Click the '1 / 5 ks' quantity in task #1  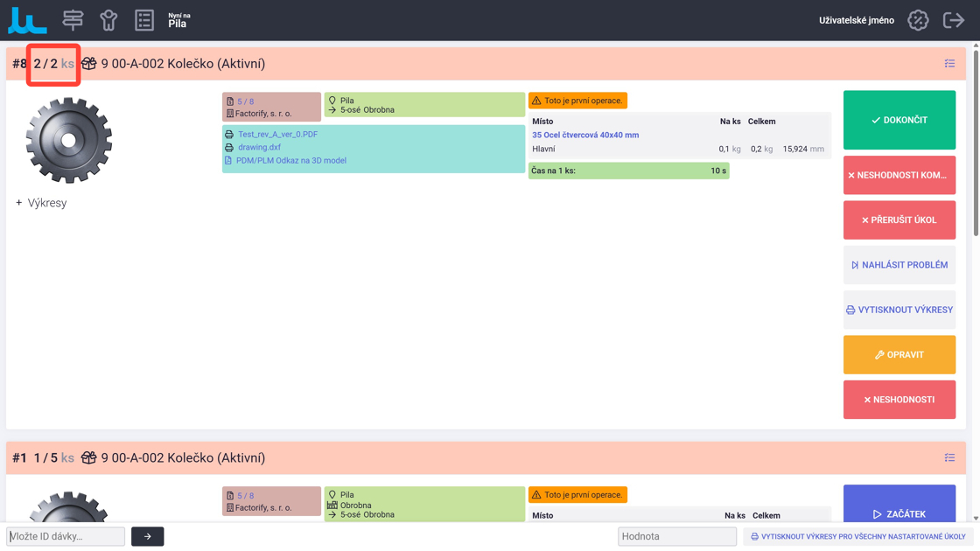point(53,458)
